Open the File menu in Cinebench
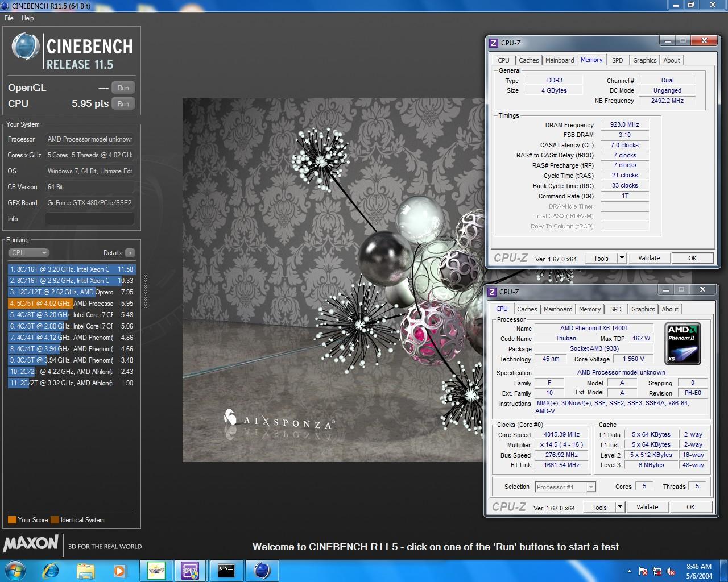The image size is (728, 582). [9, 18]
